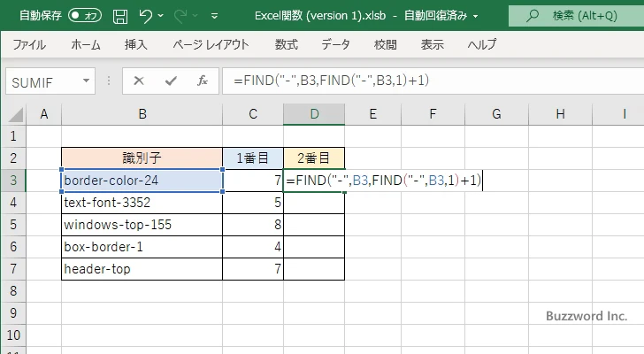Open the 挿入 ribbon tab
The height and width of the screenshot is (354, 644).
point(136,44)
